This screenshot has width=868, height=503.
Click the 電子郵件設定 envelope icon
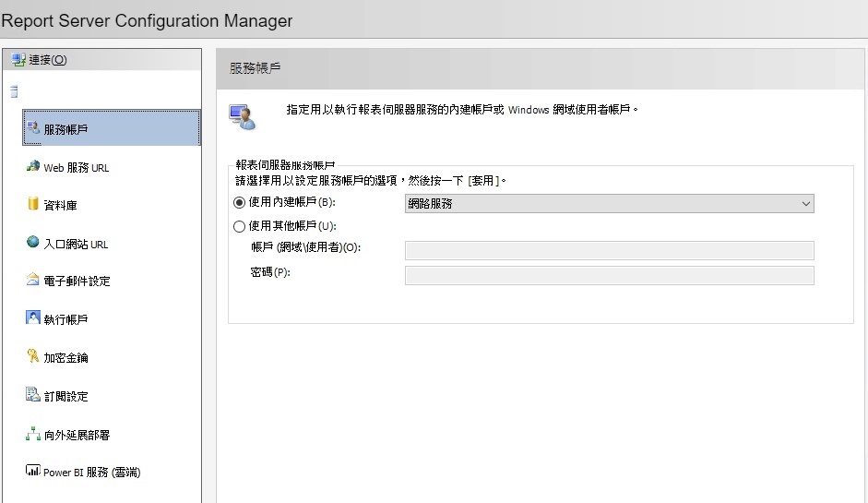point(34,281)
